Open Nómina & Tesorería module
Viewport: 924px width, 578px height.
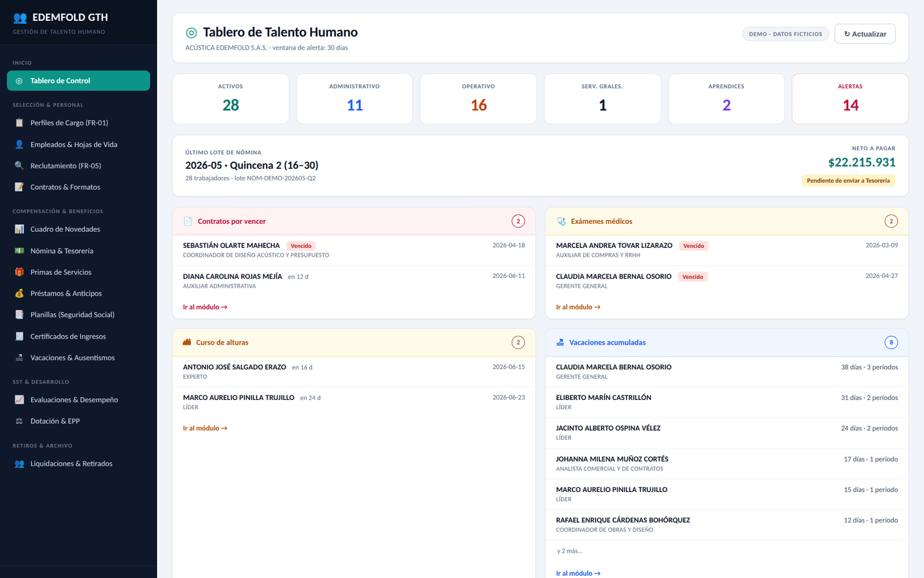point(79,251)
